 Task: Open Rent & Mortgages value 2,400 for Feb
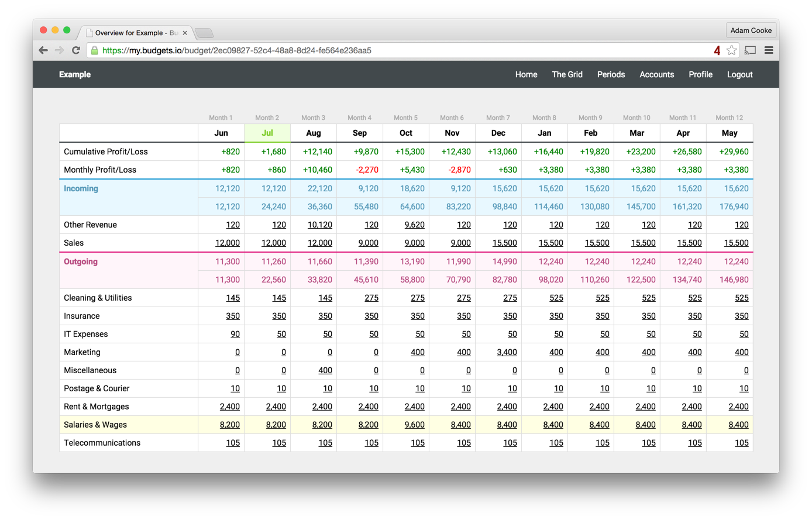pyautogui.click(x=600, y=407)
